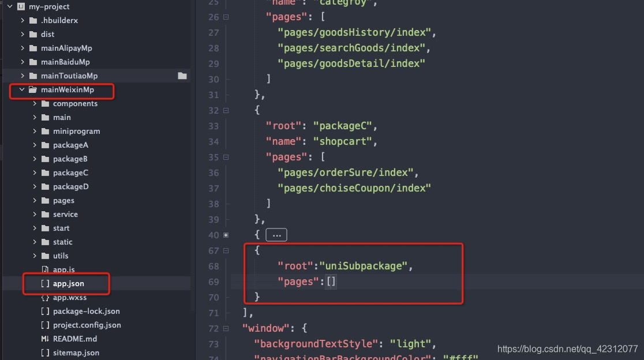The width and height of the screenshot is (644, 360).
Task: Fold the pages array at line 26
Action: [x=226, y=17]
